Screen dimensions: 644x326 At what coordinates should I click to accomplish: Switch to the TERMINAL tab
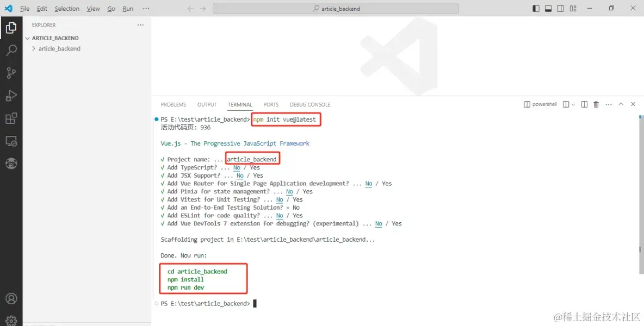240,104
